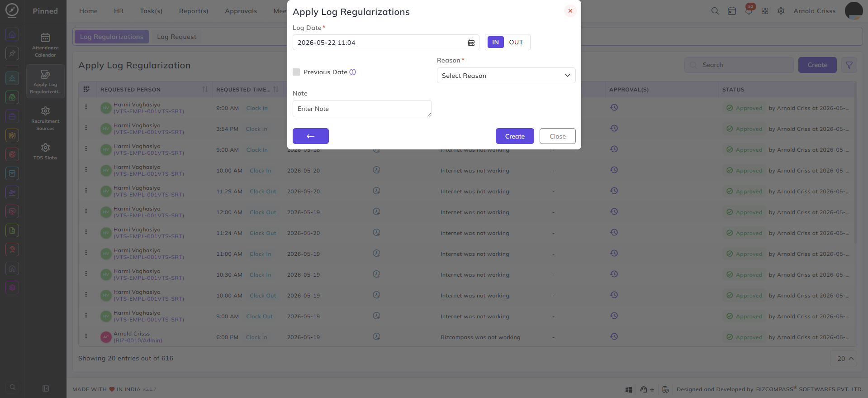
Task: Click the Pinned heading in sidebar
Action: click(x=45, y=11)
